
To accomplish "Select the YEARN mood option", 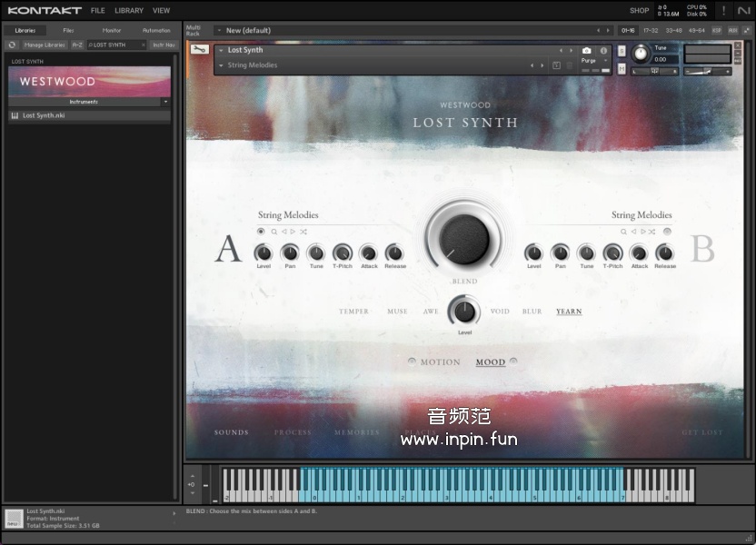I will point(569,312).
